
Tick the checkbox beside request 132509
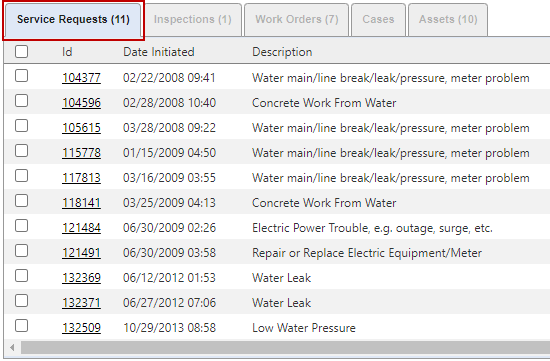pos(21,326)
